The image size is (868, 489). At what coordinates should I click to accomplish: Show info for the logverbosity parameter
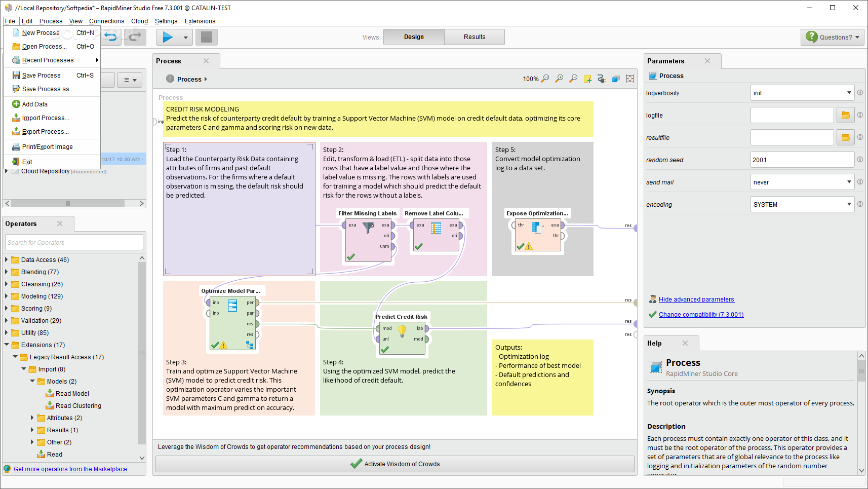(860, 93)
